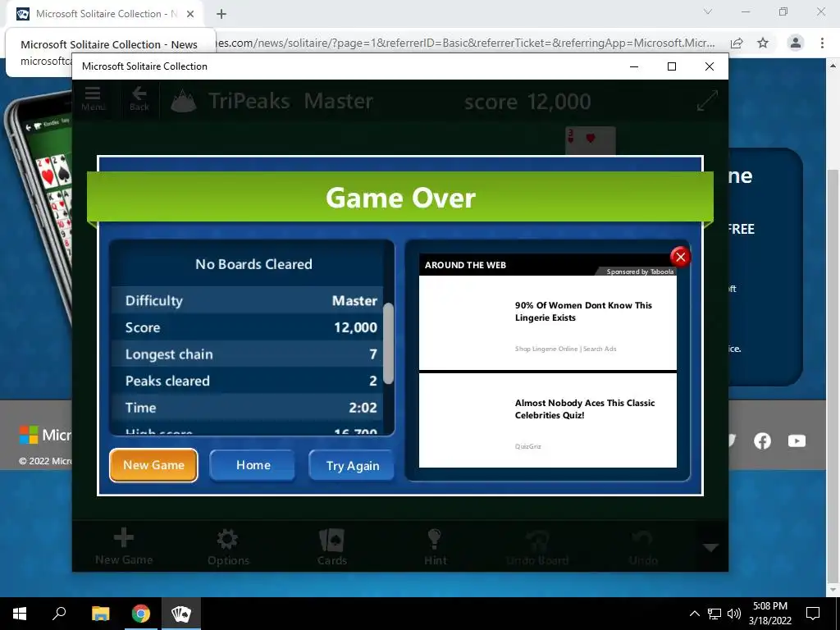Viewport: 840px width, 630px height.
Task: Select the Difficulty Master row
Action: 247,300
